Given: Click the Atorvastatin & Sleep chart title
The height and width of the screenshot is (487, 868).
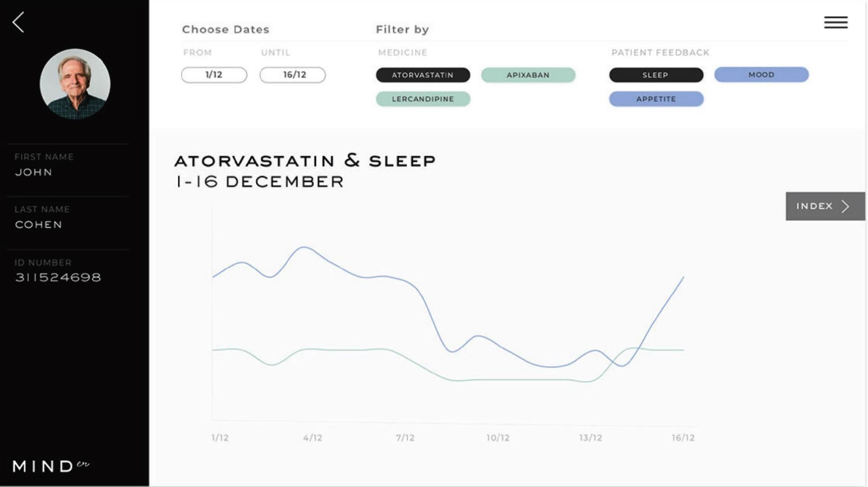Looking at the screenshot, I should [305, 161].
